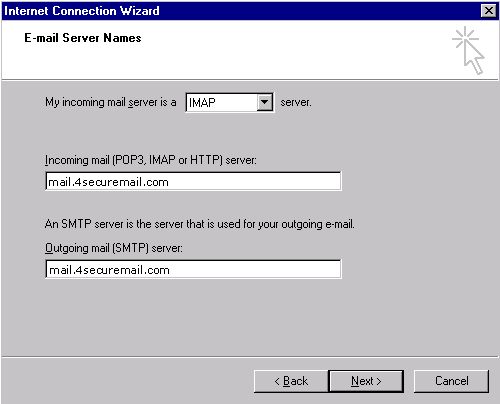Click the 'E-mail Server Names' heading
The image size is (500, 404).
tap(83, 38)
